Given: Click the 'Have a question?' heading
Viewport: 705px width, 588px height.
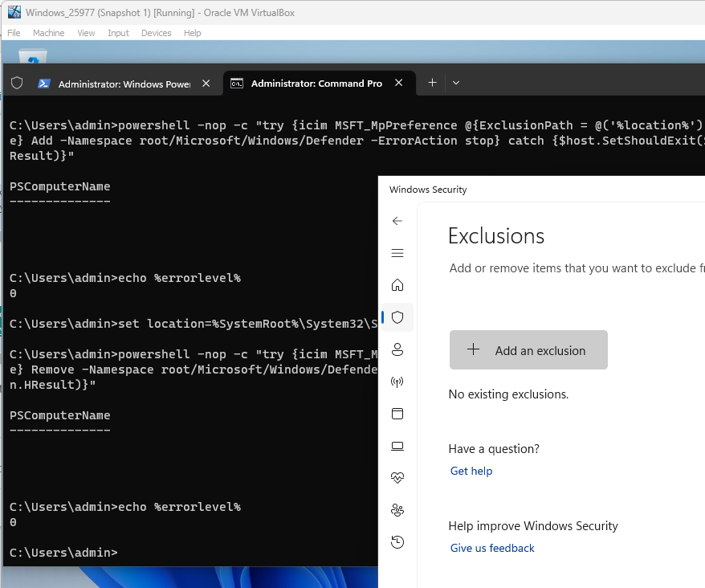Looking at the screenshot, I should (494, 449).
